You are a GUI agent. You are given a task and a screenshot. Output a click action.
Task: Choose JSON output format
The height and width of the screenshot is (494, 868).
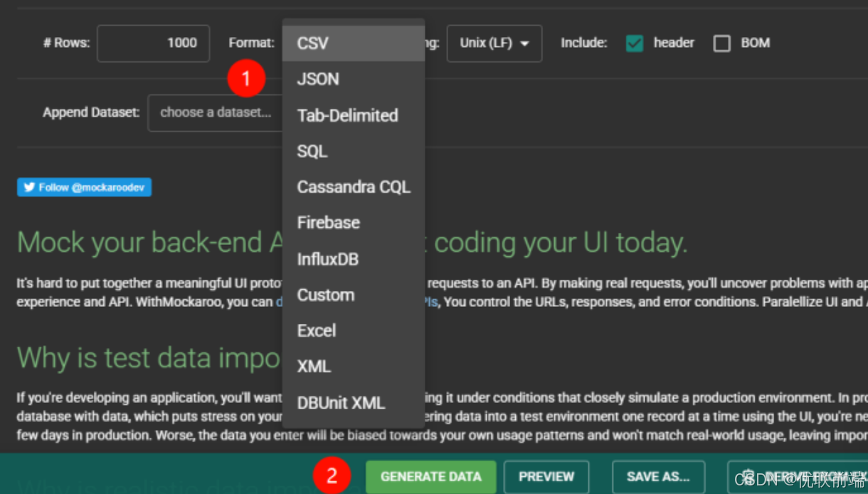[x=354, y=79]
